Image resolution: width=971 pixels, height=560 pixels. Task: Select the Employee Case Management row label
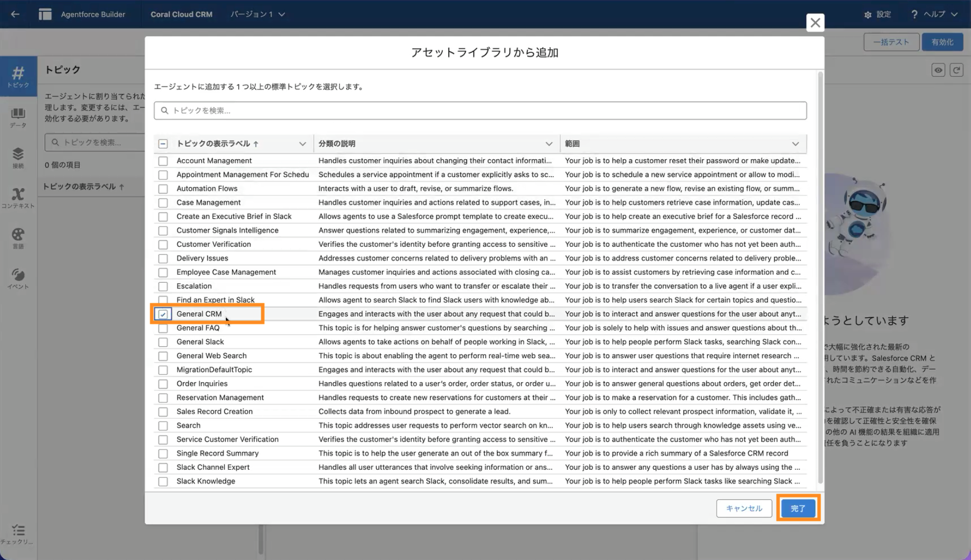tap(226, 272)
